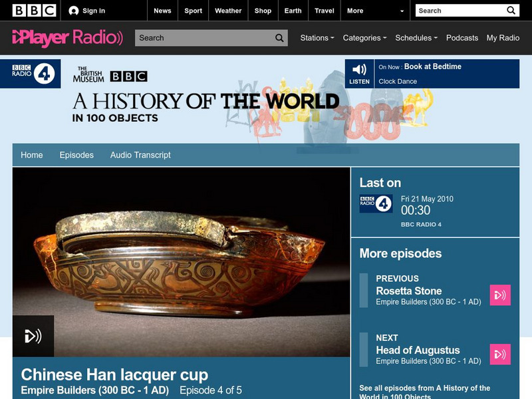
Task: Click the iPlayer Radio search magnifier icon
Action: click(279, 38)
